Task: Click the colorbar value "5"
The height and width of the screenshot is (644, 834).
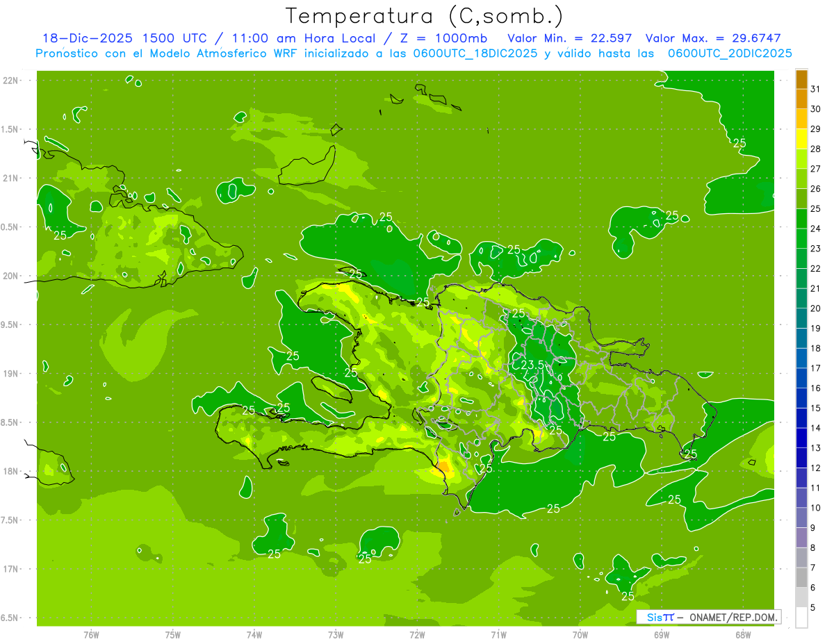Action: coord(813,607)
